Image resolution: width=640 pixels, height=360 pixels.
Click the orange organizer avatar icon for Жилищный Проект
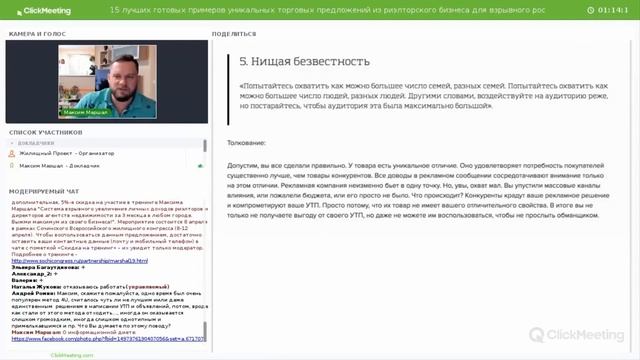pyautogui.click(x=12, y=153)
